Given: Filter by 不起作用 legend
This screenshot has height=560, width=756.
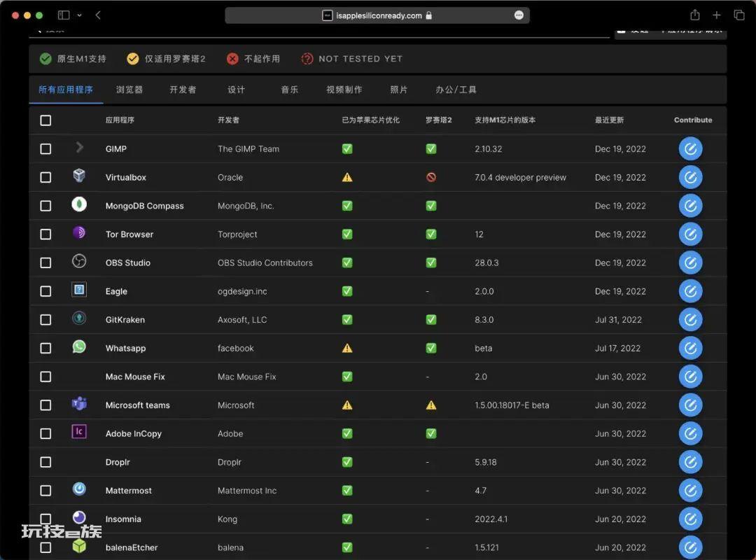Looking at the screenshot, I should pyautogui.click(x=253, y=59).
